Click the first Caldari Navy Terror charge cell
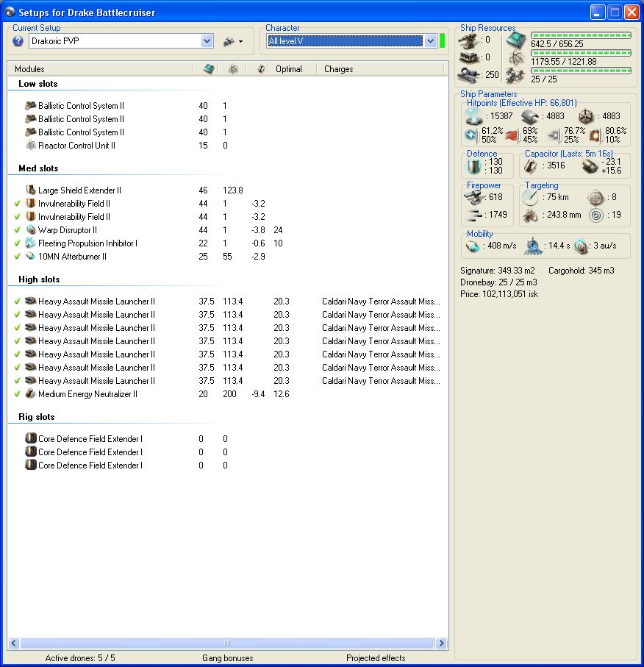 pos(381,302)
